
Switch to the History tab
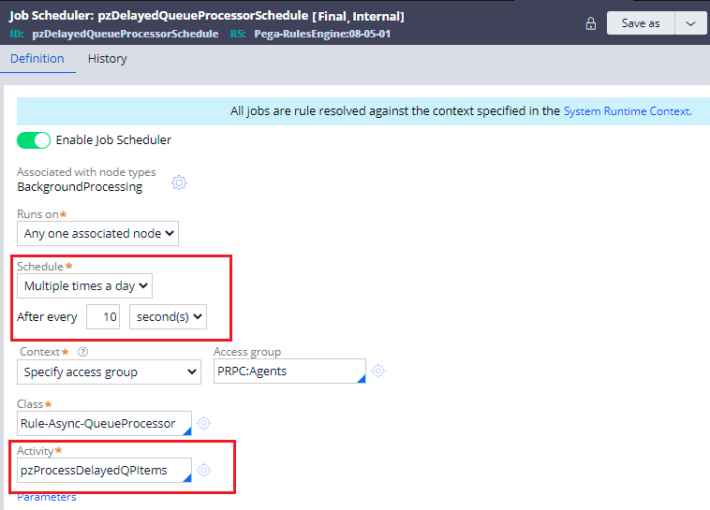click(107, 59)
